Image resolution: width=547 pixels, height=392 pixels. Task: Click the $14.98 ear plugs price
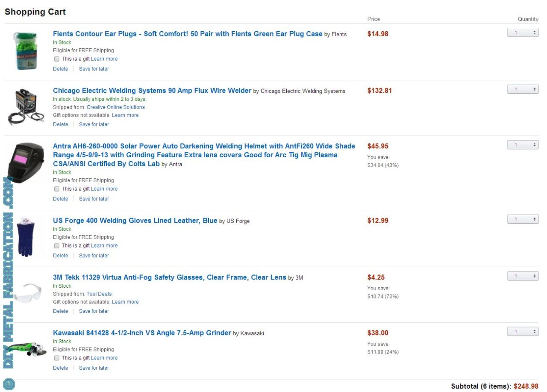pos(378,34)
